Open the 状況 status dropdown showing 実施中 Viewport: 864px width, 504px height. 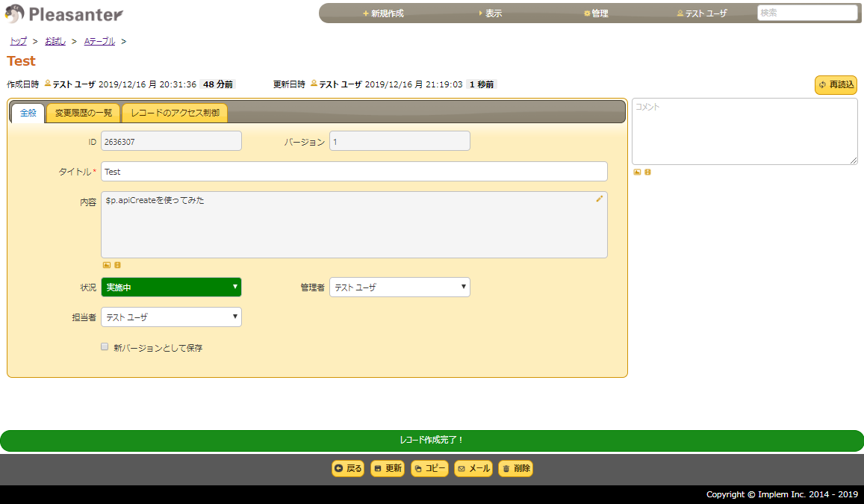[171, 287]
